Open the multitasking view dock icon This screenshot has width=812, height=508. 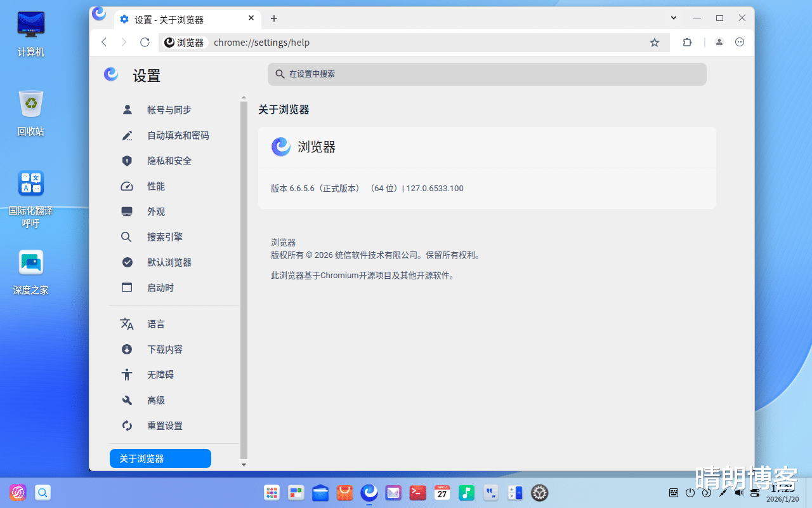coord(296,493)
